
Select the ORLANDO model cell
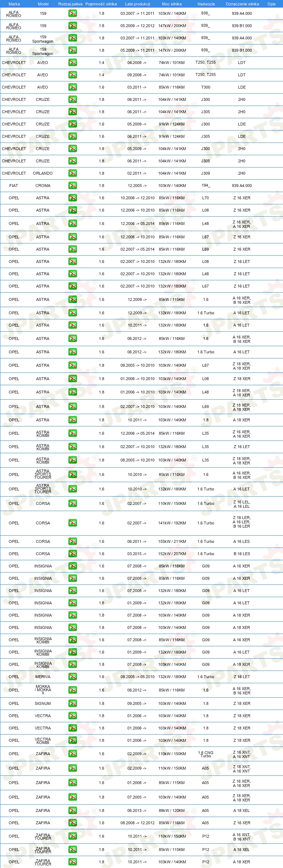(43, 173)
